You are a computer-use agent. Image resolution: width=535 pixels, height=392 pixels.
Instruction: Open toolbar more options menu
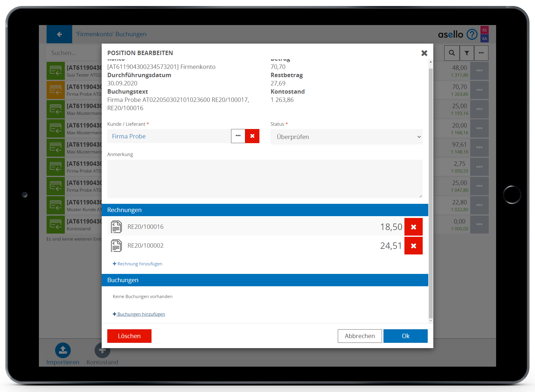tap(481, 53)
